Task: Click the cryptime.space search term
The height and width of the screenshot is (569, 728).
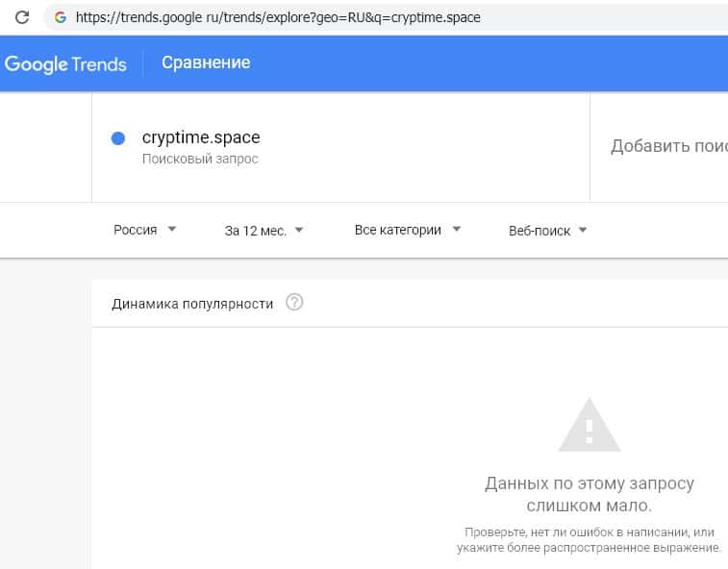Action: click(201, 137)
